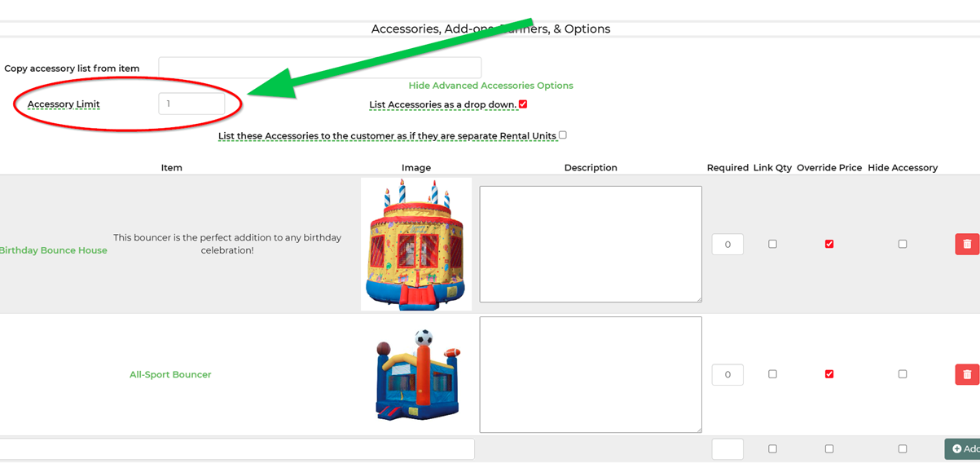Open the Birthday Bounce House item link

click(x=53, y=250)
